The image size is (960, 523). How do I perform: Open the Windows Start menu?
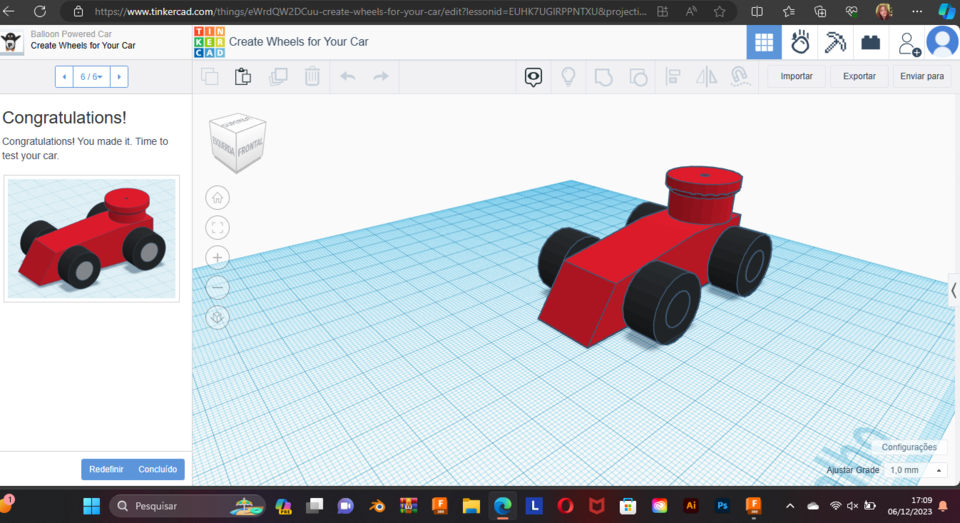[92, 506]
